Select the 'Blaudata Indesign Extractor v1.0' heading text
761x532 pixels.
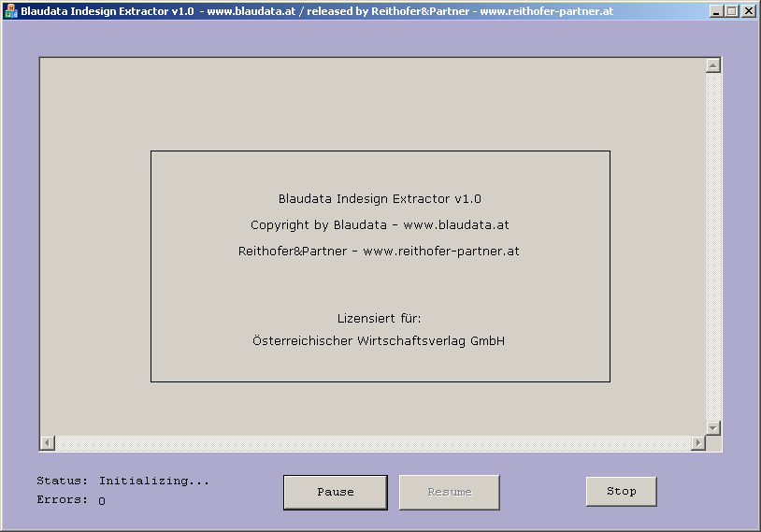pyautogui.click(x=380, y=199)
